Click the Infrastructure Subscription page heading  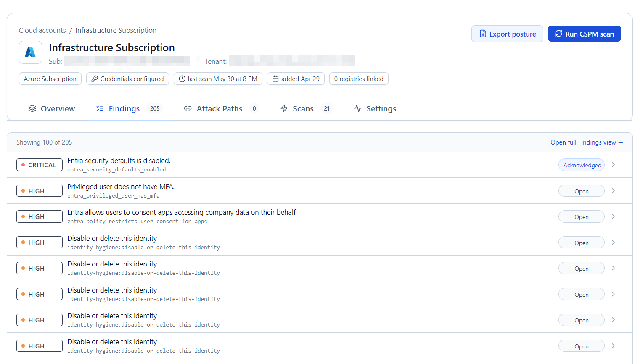pos(112,47)
